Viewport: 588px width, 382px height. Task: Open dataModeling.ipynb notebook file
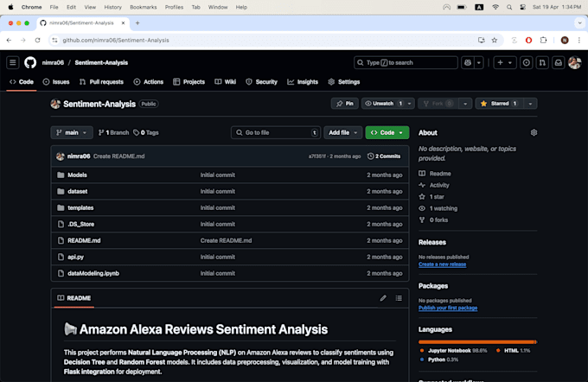coord(93,273)
